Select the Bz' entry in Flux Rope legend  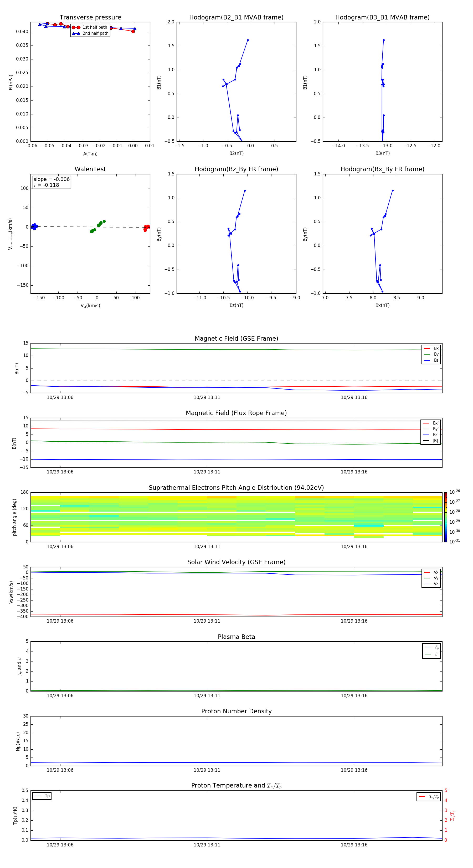(x=431, y=435)
